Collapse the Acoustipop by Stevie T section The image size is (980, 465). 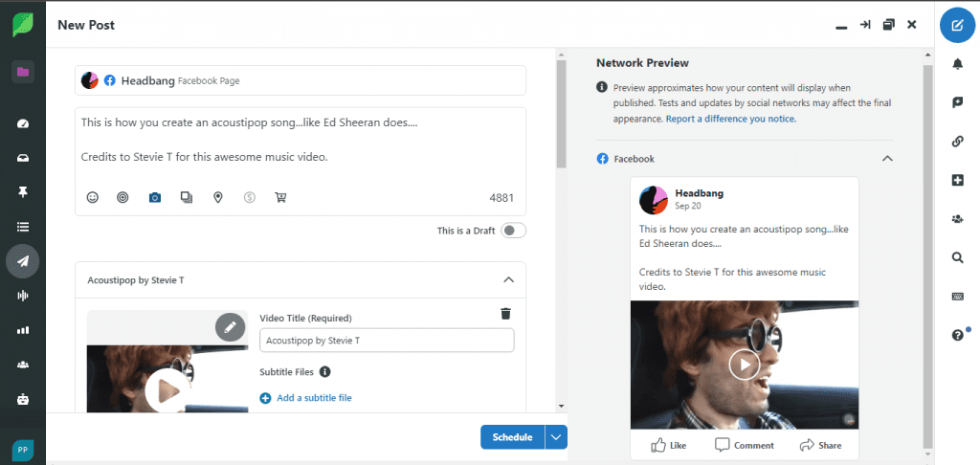click(509, 280)
